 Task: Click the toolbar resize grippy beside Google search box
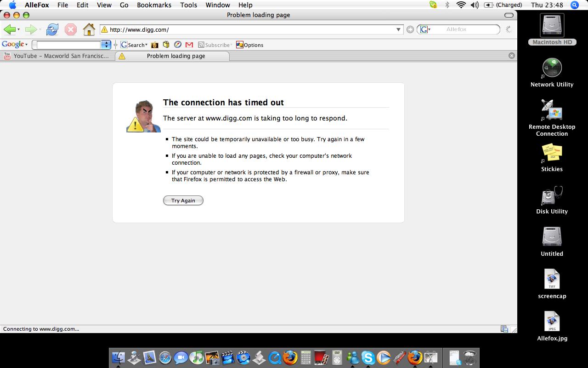click(116, 45)
